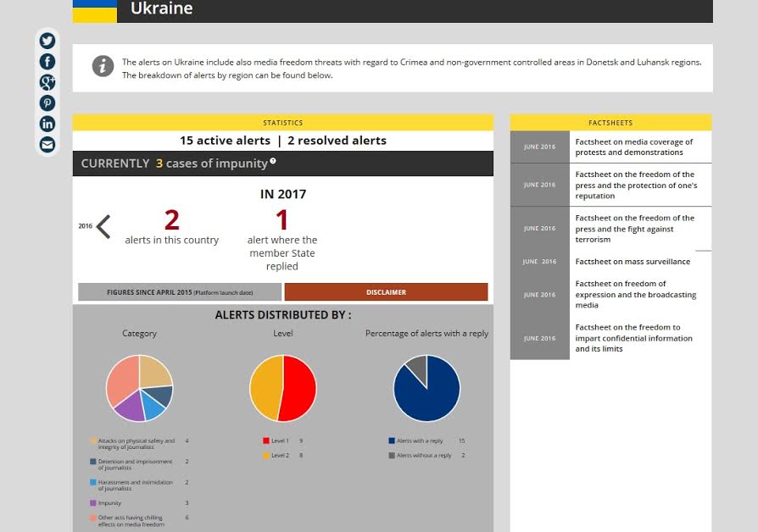Pin this page on Pinterest

tap(47, 103)
